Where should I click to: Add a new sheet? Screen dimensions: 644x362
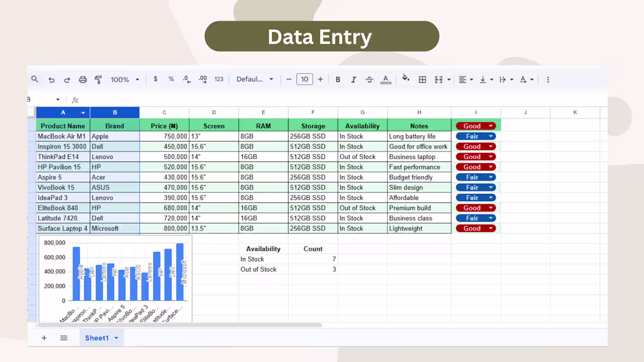(x=44, y=338)
